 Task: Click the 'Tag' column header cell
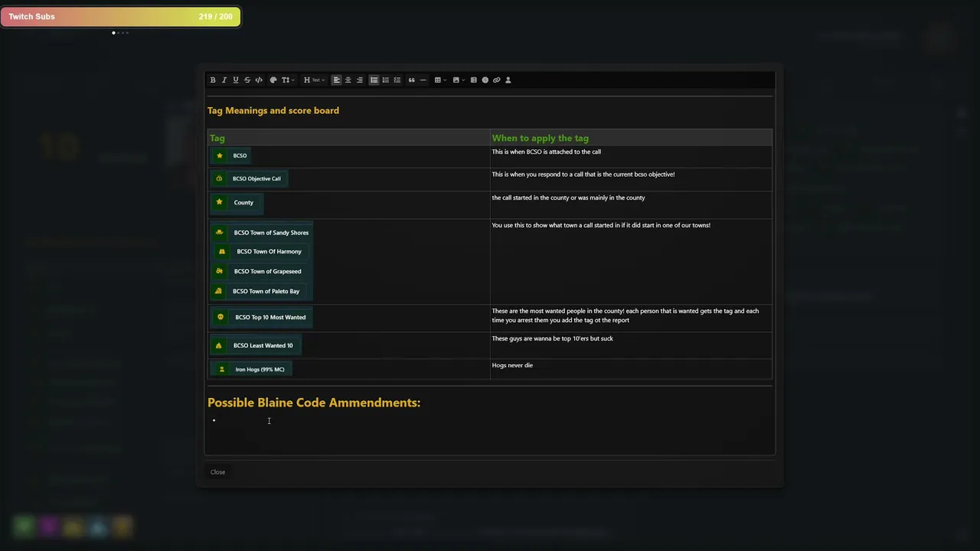tap(349, 138)
